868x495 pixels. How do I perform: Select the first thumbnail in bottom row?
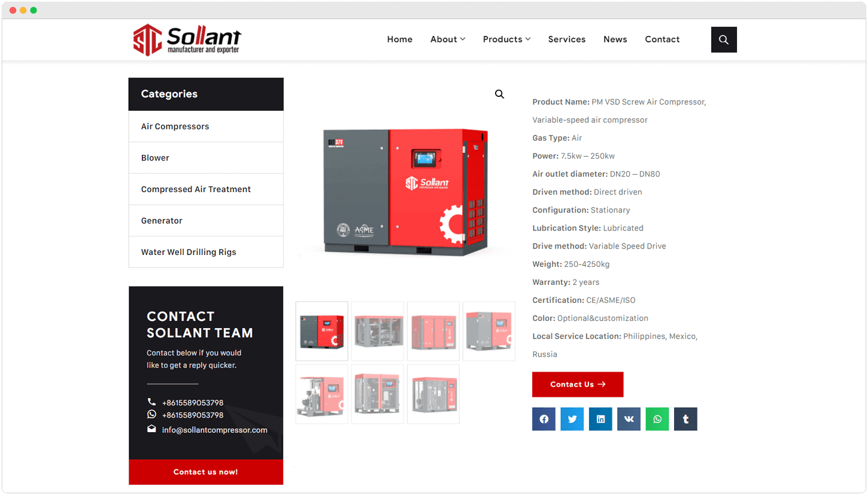click(x=322, y=394)
